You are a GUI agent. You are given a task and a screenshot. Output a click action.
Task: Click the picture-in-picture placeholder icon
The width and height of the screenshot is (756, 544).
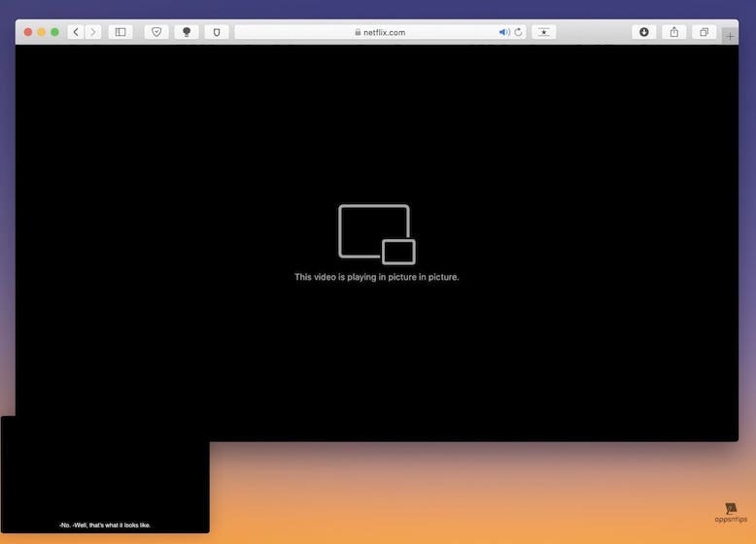pos(376,234)
